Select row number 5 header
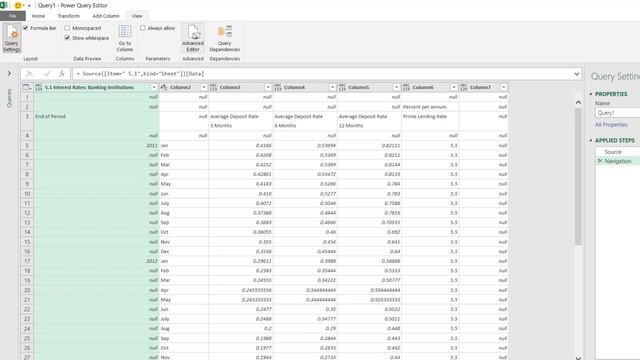 tap(27, 145)
